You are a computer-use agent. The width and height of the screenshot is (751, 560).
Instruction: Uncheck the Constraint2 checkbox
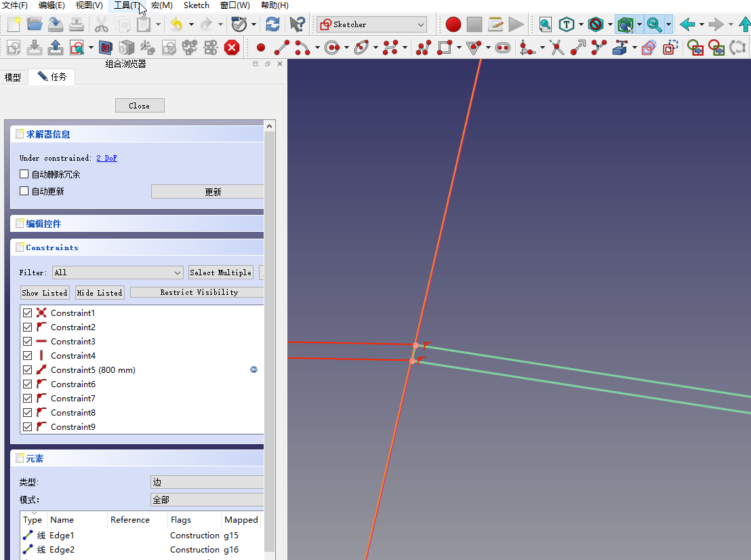point(27,327)
